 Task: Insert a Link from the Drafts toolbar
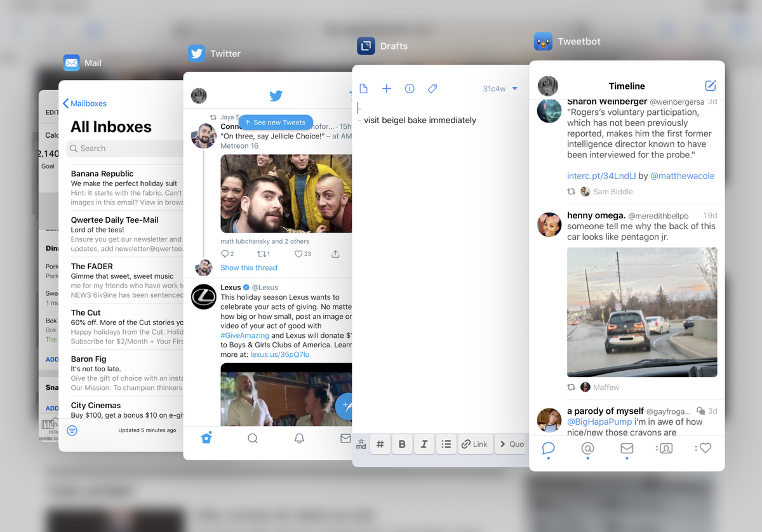[475, 444]
